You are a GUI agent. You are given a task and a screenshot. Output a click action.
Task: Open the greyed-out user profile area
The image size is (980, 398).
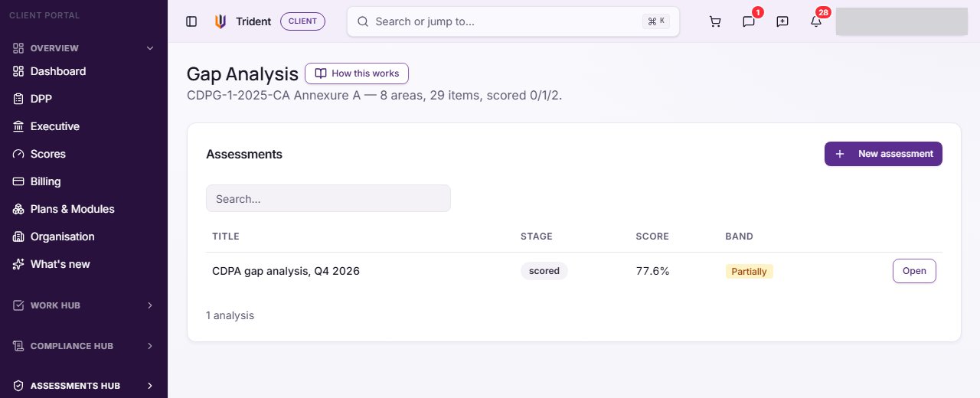pos(901,21)
